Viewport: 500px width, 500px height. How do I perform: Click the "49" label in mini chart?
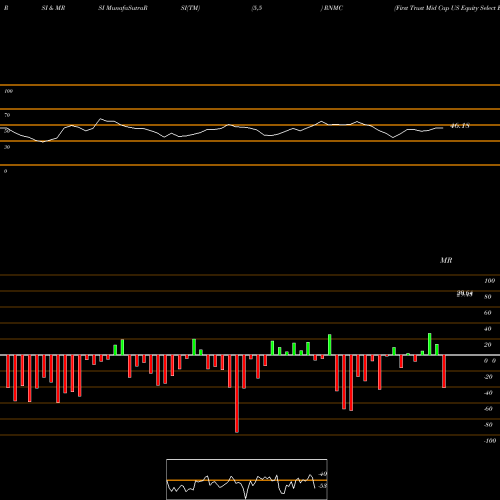click(323, 474)
